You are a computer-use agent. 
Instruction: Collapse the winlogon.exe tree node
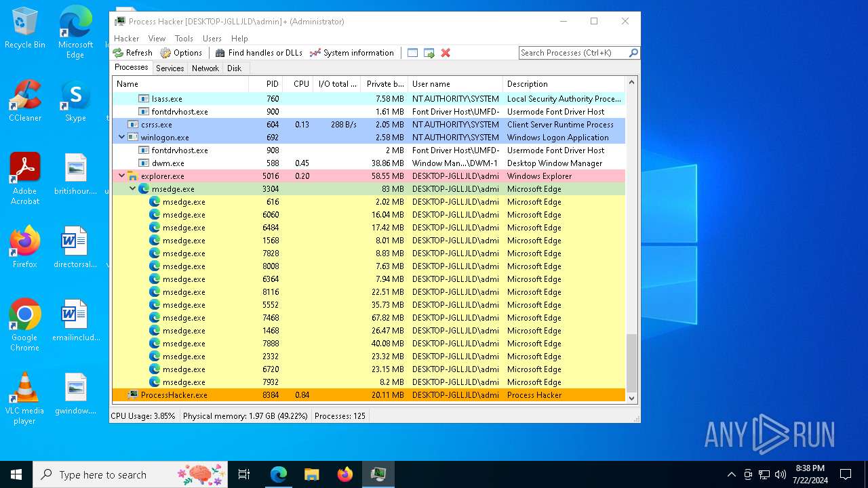[121, 138]
